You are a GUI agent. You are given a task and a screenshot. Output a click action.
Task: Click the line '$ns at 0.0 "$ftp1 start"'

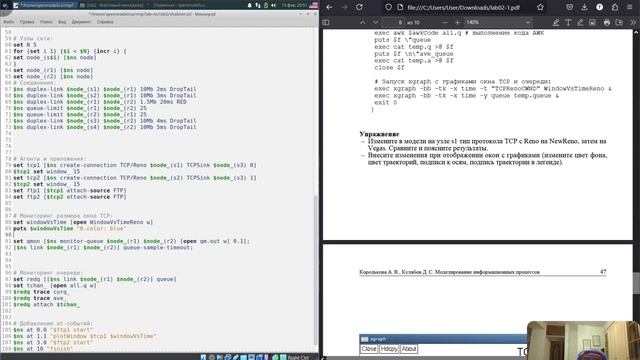tap(53, 330)
